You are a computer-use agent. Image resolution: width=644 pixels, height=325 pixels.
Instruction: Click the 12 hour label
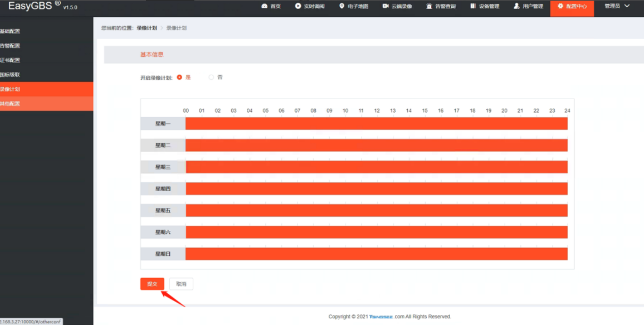click(x=377, y=110)
